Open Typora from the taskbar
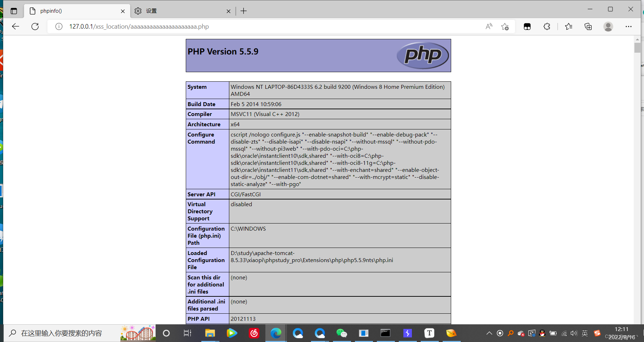This screenshot has width=644, height=342. click(x=429, y=333)
